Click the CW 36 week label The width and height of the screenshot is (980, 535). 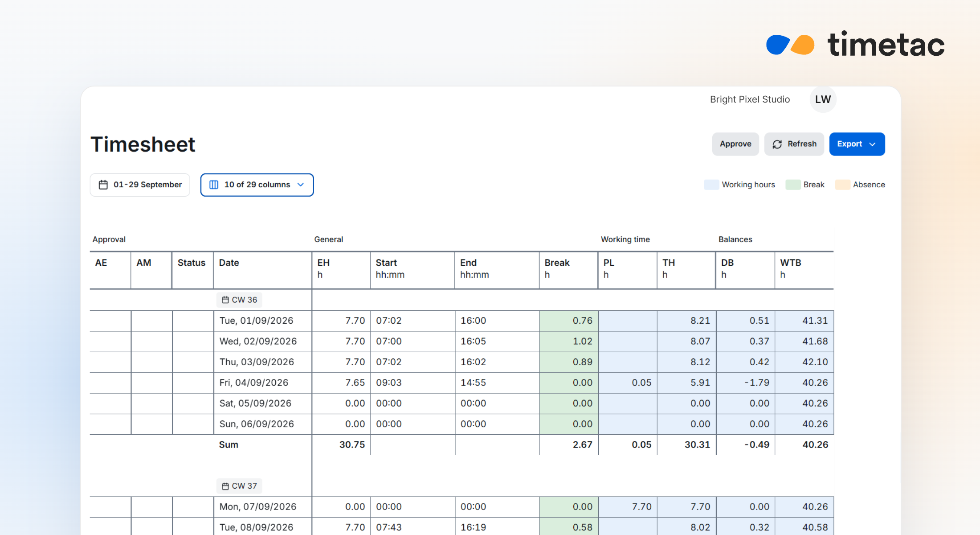point(239,300)
